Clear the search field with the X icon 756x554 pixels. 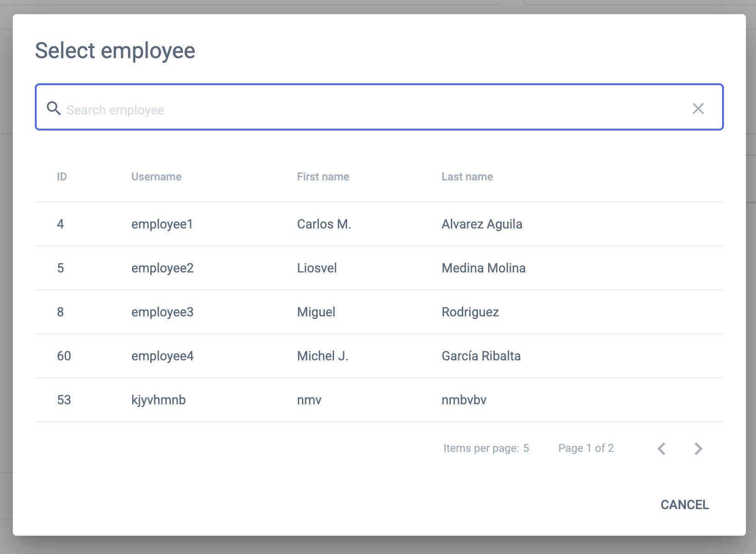pos(698,109)
